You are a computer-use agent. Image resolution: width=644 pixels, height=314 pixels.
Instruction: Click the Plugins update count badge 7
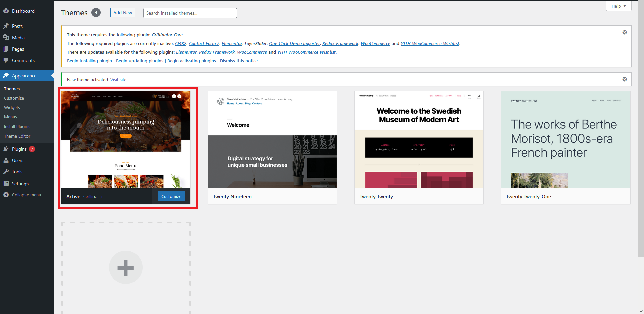(x=32, y=149)
